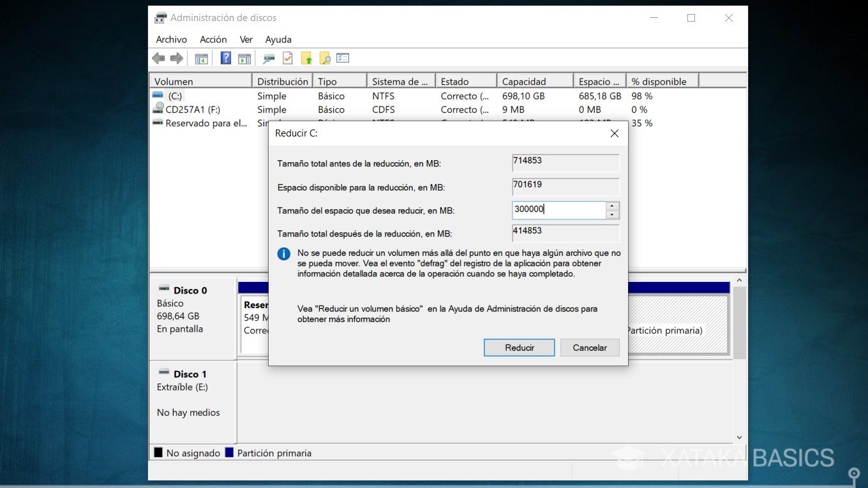Click inside the reduction size input field
868x488 pixels.
point(558,209)
